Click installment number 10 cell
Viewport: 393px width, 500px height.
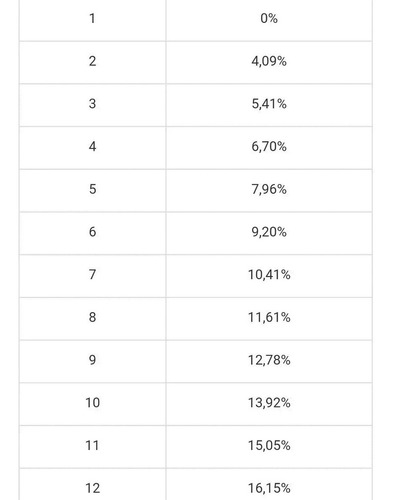tap(93, 404)
